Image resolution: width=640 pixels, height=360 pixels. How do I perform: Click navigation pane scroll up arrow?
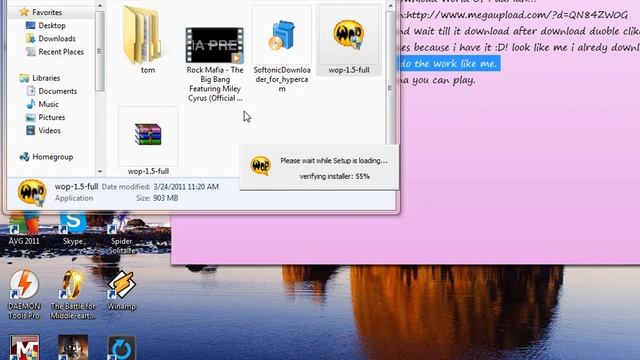click(100, 5)
